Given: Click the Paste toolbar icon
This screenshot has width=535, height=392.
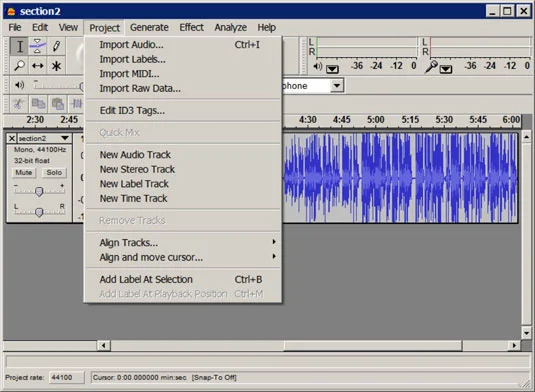Looking at the screenshot, I should [x=58, y=103].
